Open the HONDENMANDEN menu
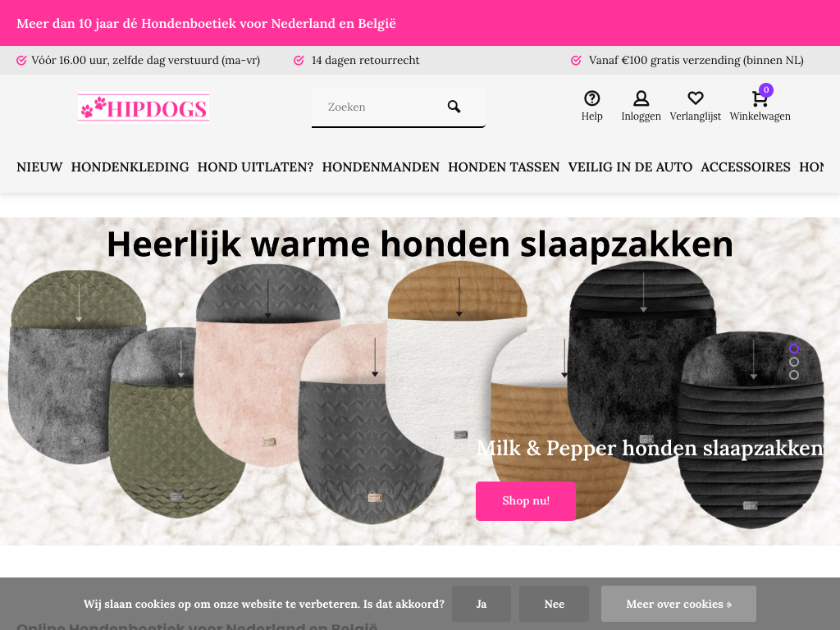 (x=381, y=167)
